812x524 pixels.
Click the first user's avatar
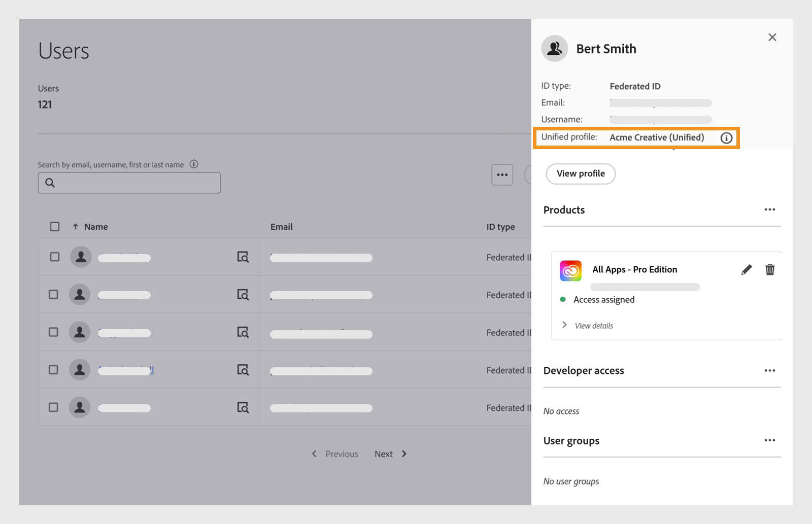click(81, 257)
